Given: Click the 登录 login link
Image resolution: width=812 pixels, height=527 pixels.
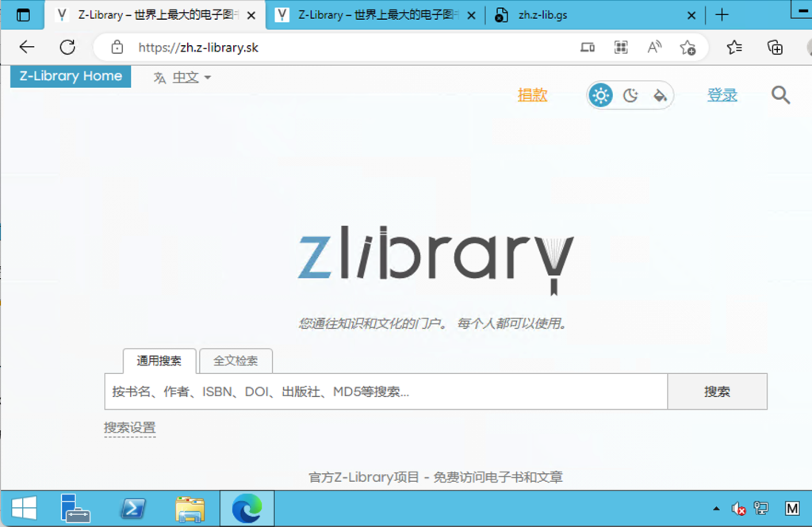Looking at the screenshot, I should 722,95.
